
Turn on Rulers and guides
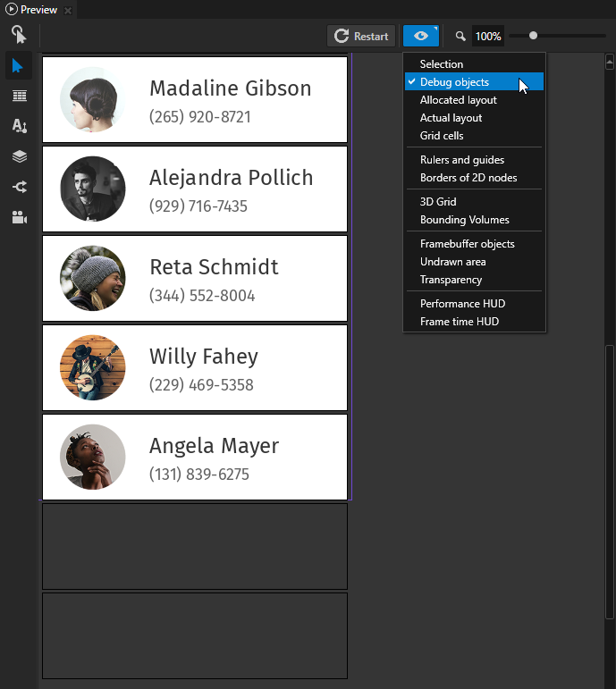pos(461,160)
